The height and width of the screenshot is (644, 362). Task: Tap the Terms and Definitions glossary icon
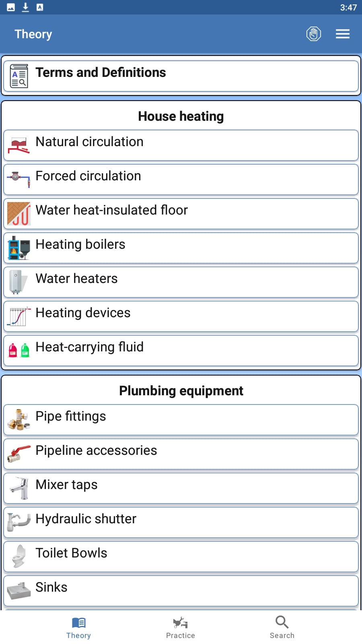[19, 76]
